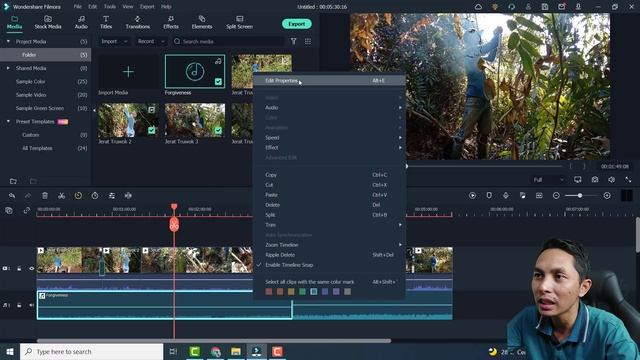Open the File menu
The height and width of the screenshot is (360, 640).
[77, 7]
